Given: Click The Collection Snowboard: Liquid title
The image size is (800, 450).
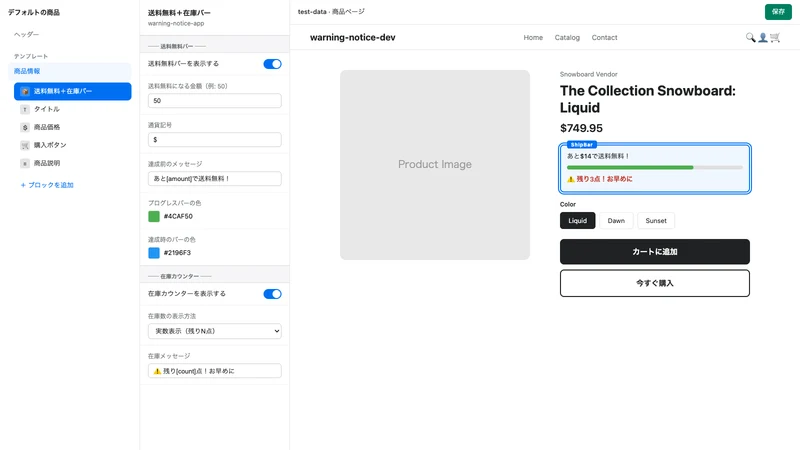Looking at the screenshot, I should pos(648,99).
